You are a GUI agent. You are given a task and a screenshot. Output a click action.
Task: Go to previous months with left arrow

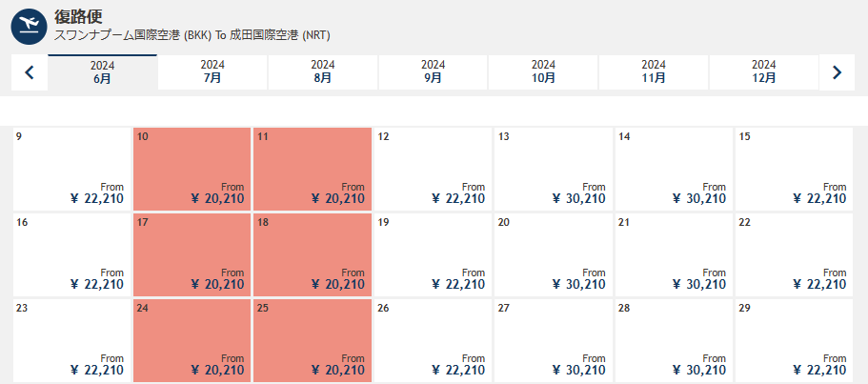[30, 72]
